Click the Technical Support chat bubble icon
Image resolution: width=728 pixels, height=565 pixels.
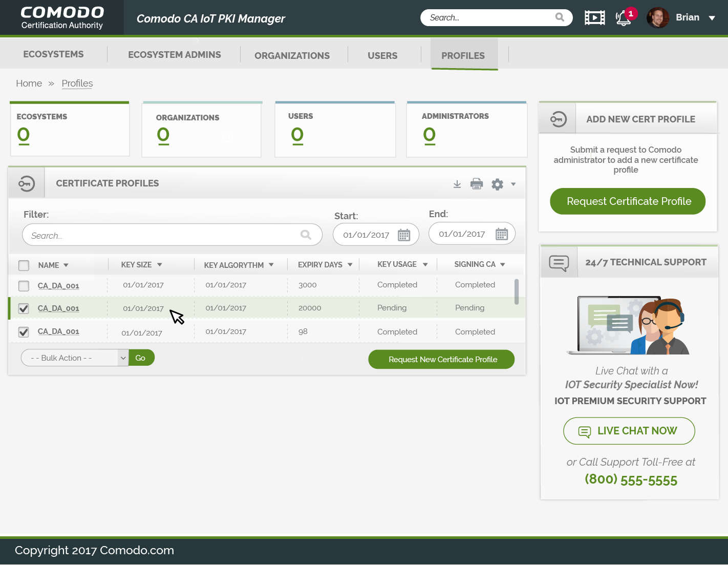point(559,263)
